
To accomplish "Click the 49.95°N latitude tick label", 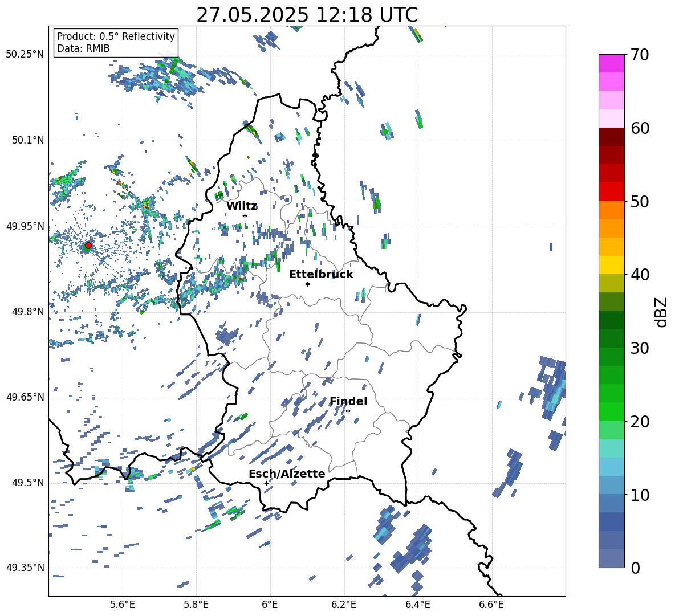I will click(x=25, y=226).
